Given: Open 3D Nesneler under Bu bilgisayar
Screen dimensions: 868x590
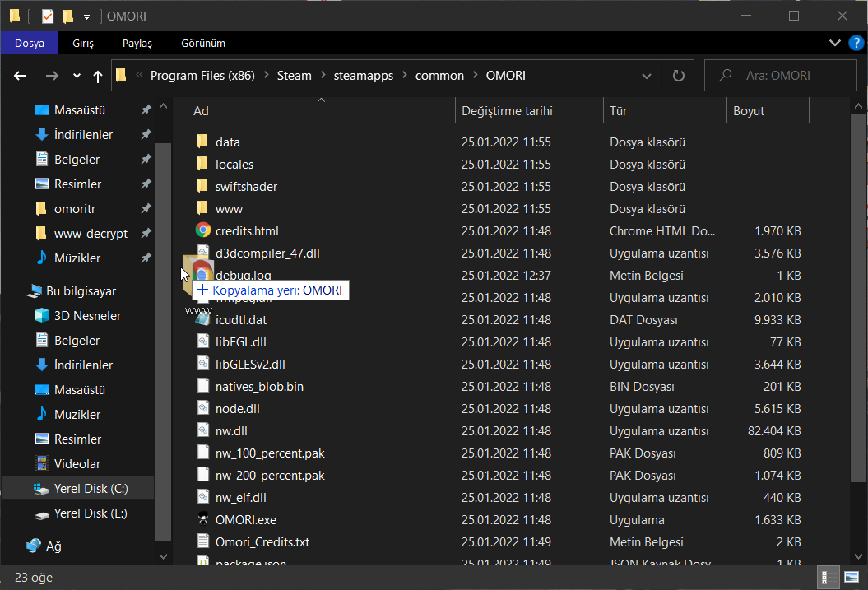Looking at the screenshot, I should coord(87,315).
